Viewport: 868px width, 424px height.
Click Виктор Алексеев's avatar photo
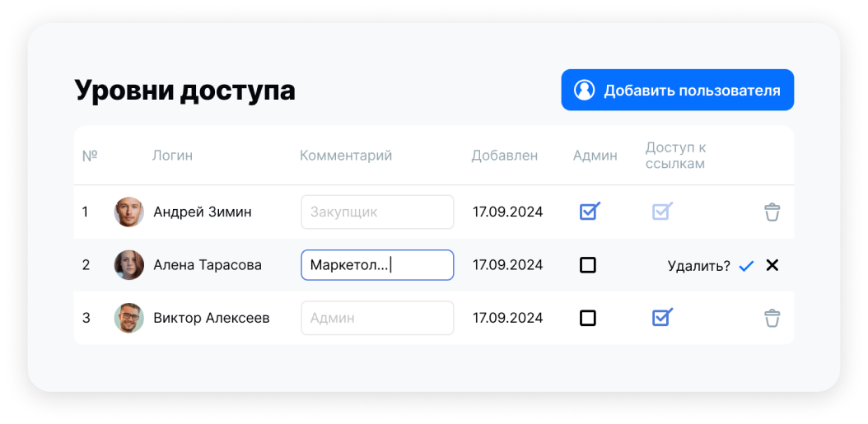[x=128, y=318]
